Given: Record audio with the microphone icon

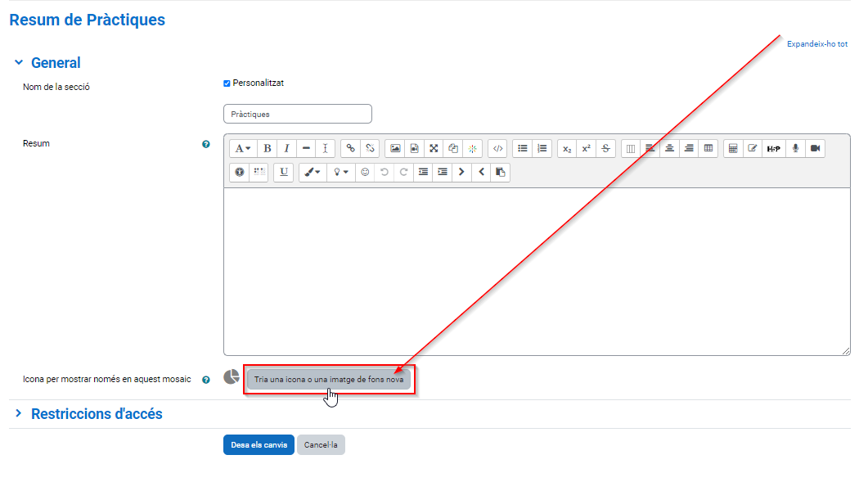Looking at the screenshot, I should 795,148.
